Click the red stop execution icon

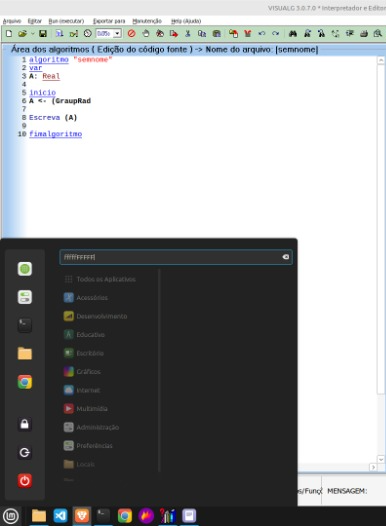pos(131,34)
